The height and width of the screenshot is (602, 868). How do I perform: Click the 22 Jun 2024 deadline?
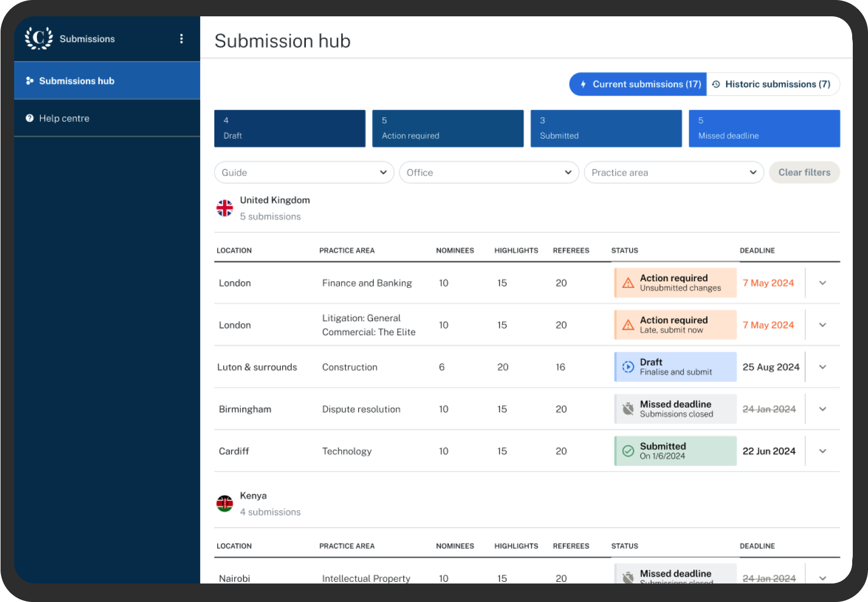(x=769, y=451)
